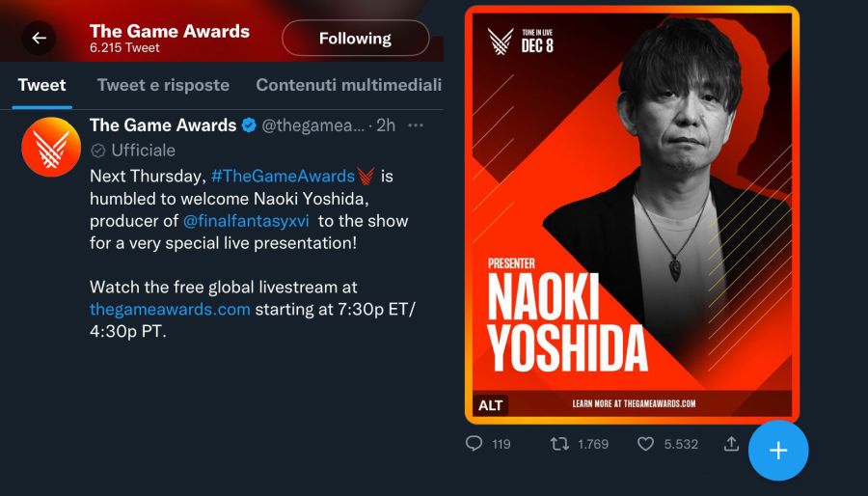The width and height of the screenshot is (868, 496).
Task: Reply to the tweet via comment icon
Action: (x=474, y=444)
